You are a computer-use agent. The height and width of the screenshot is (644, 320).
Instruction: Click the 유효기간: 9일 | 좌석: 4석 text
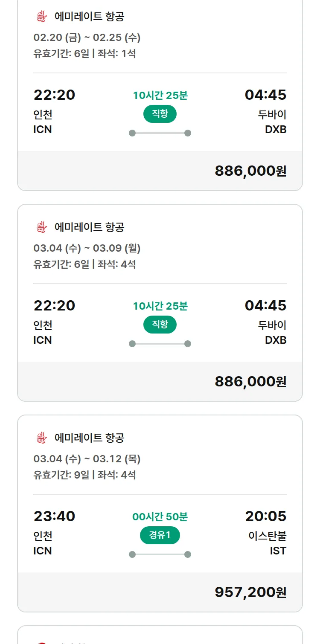pos(84,475)
